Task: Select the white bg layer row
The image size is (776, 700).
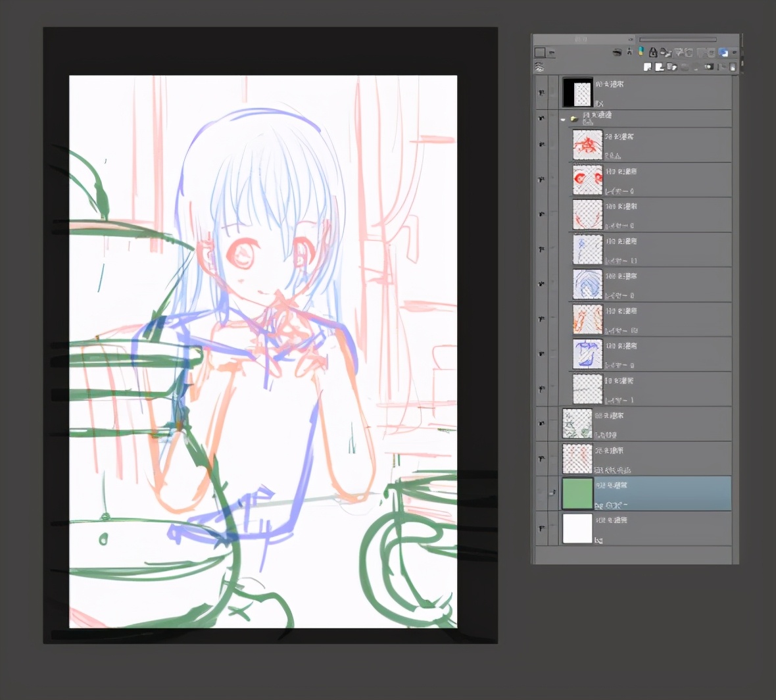Action: point(658,529)
